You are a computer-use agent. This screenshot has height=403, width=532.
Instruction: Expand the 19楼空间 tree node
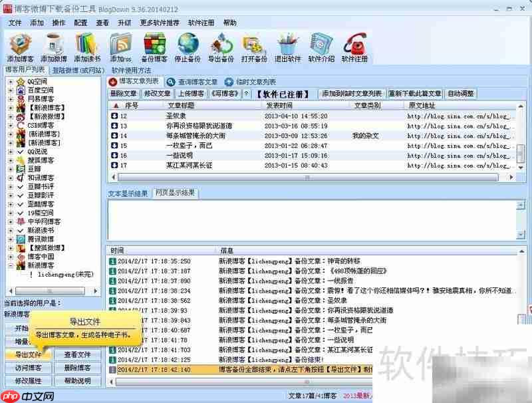coord(11,213)
